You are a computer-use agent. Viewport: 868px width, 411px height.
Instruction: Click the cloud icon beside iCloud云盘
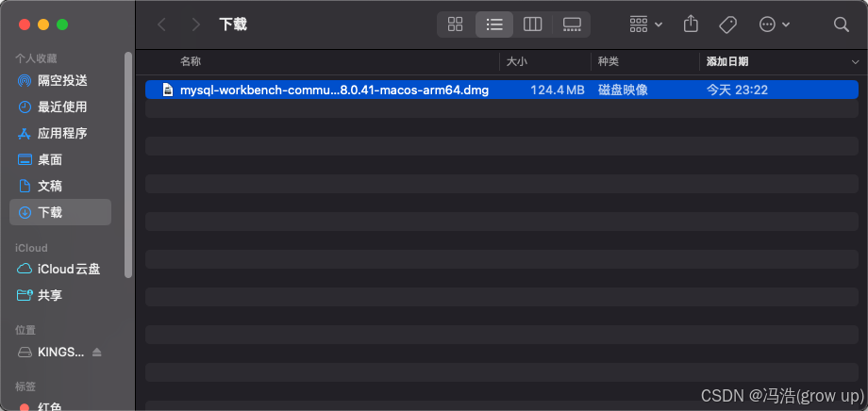(x=25, y=270)
